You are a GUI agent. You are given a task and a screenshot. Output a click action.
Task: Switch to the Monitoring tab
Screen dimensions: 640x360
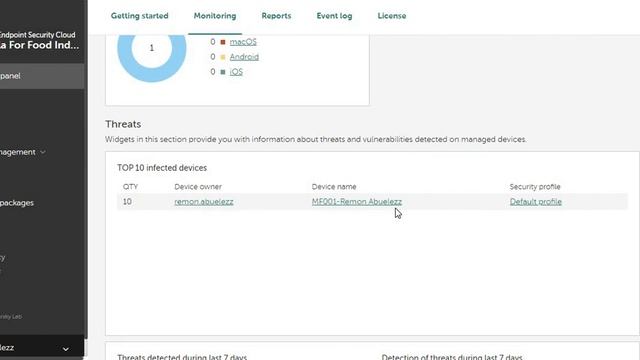point(215,16)
